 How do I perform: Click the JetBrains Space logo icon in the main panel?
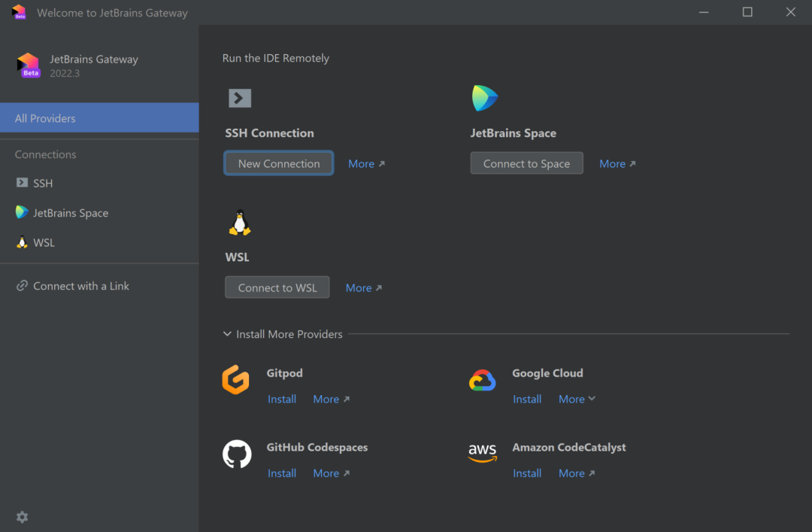tap(485, 98)
